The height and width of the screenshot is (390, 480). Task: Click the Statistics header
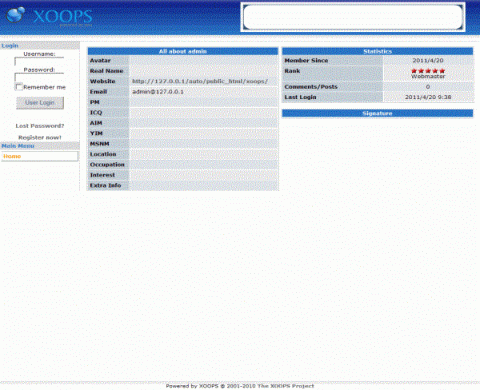click(377, 51)
